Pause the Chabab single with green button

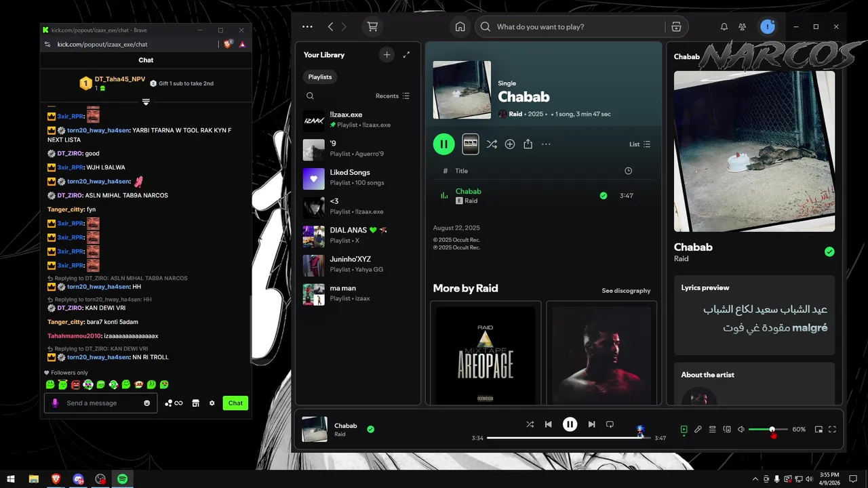443,144
